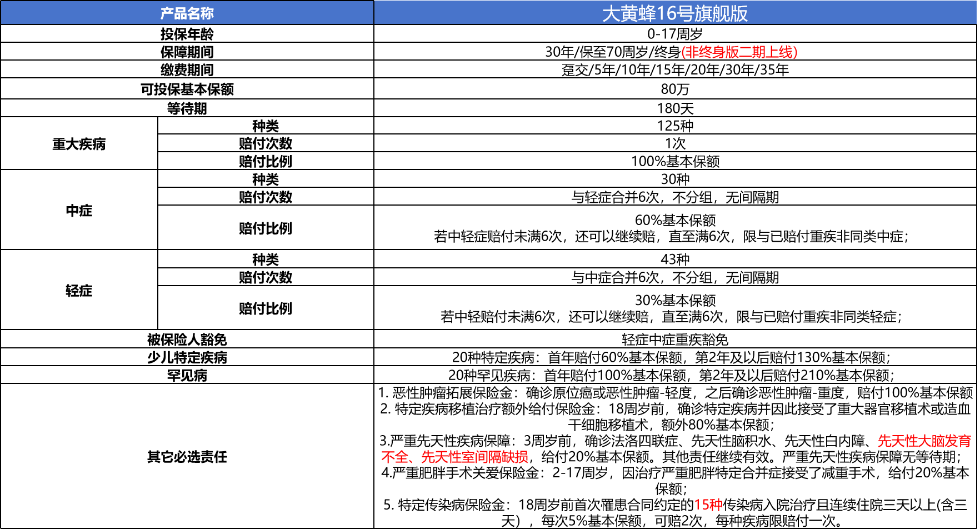The width and height of the screenshot is (980, 529).
Task: Select the 20种特定疾病 payout description
Action: point(675,357)
